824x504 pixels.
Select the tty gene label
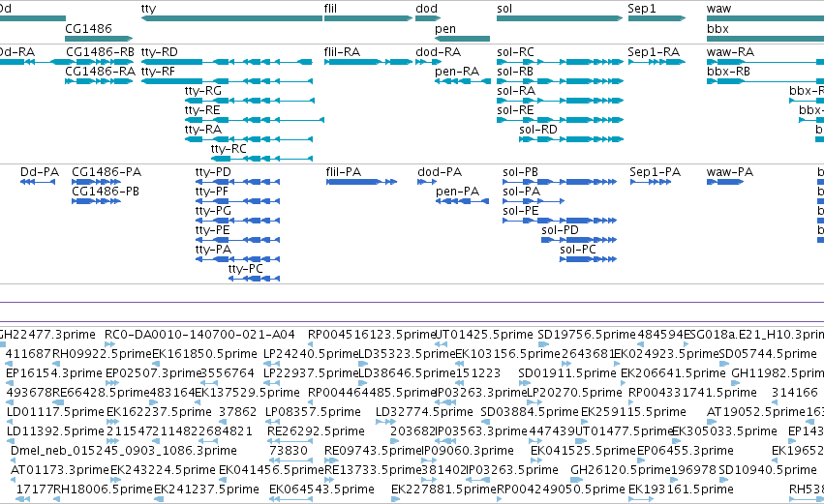click(x=149, y=9)
